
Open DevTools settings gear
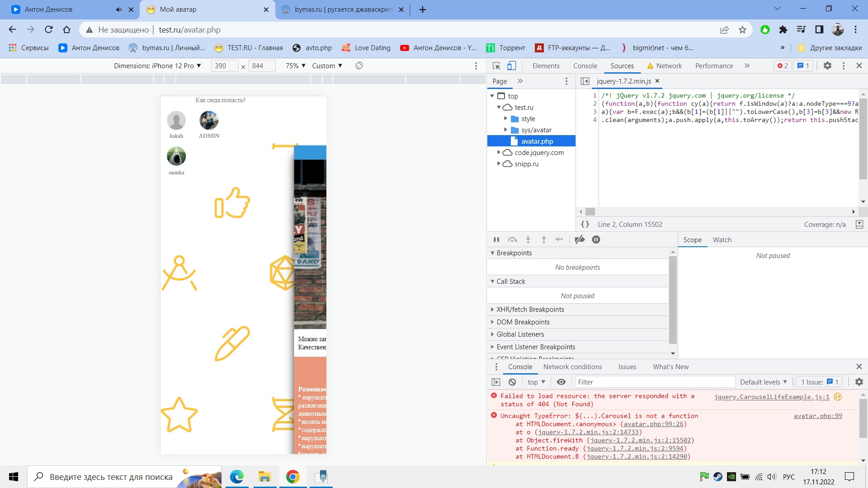(827, 66)
